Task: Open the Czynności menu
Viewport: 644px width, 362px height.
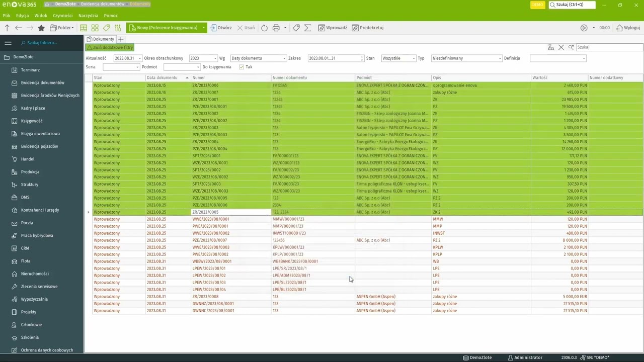Action: coord(63,16)
